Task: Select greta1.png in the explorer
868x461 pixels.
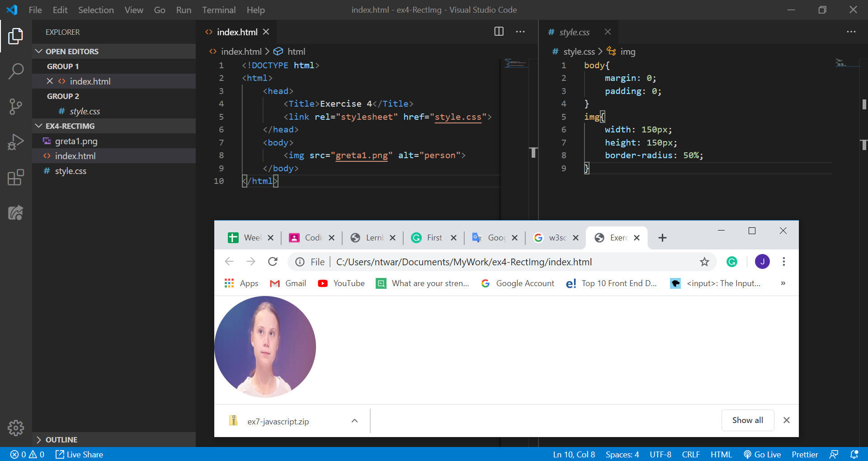Action: point(76,141)
